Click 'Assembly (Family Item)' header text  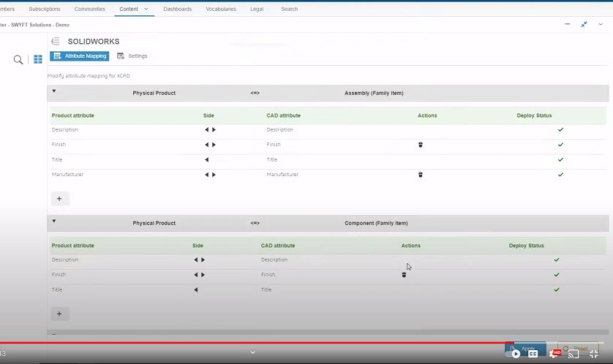(374, 93)
